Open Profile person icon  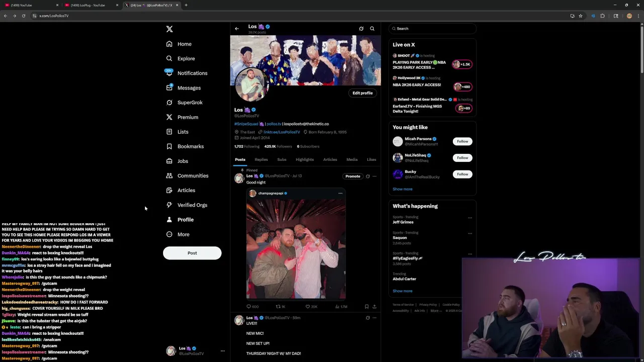(170, 220)
